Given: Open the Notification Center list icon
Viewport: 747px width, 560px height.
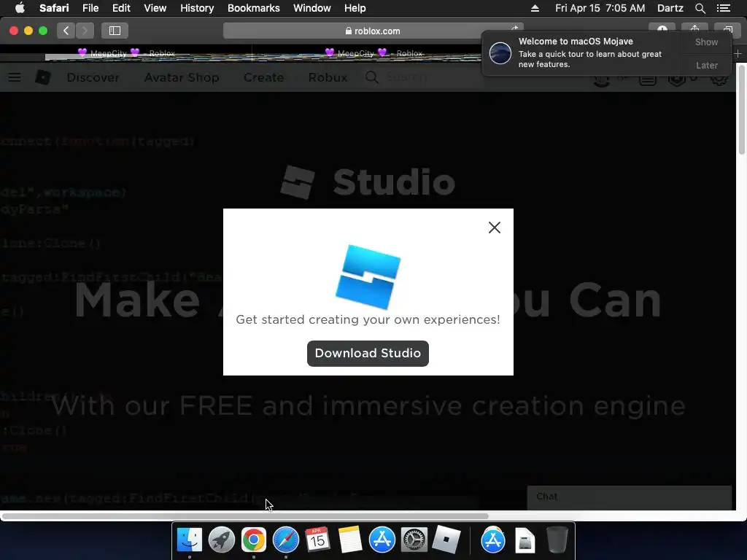Looking at the screenshot, I should pos(723,8).
